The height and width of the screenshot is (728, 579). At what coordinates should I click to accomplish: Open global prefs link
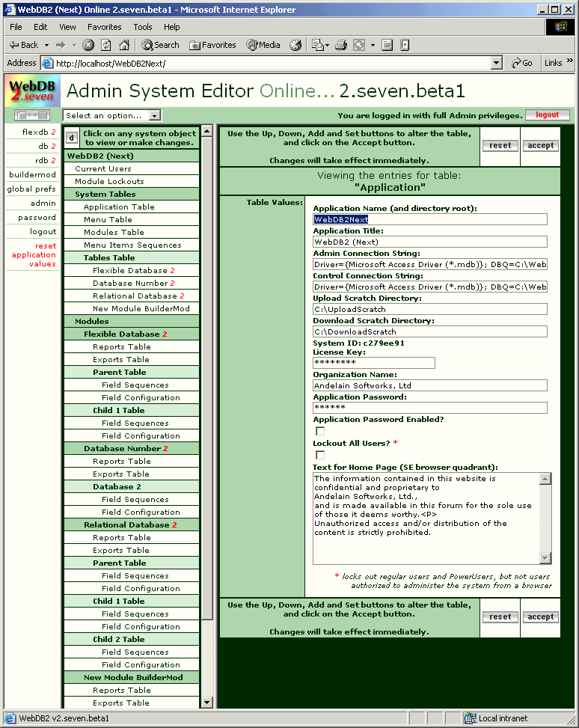click(x=31, y=189)
